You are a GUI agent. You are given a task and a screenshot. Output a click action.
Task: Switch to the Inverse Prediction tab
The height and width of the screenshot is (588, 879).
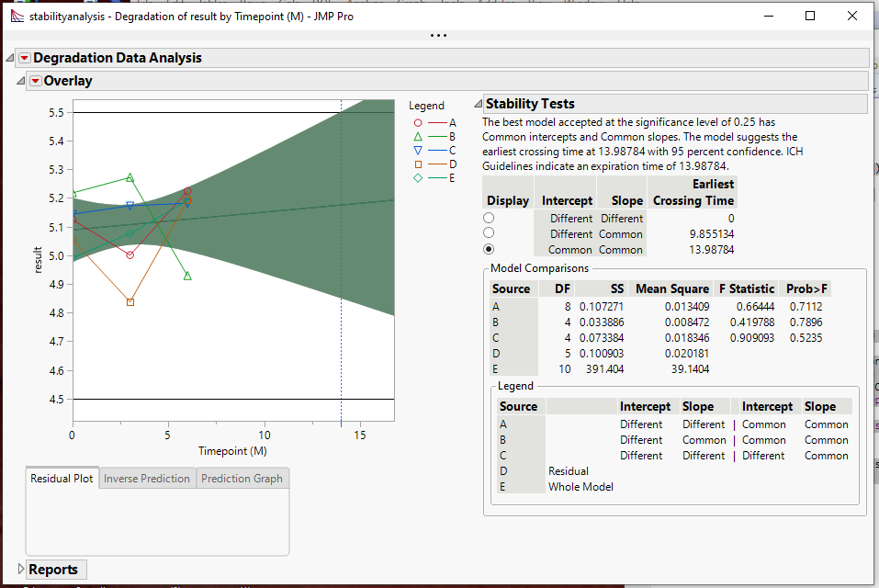click(146, 478)
